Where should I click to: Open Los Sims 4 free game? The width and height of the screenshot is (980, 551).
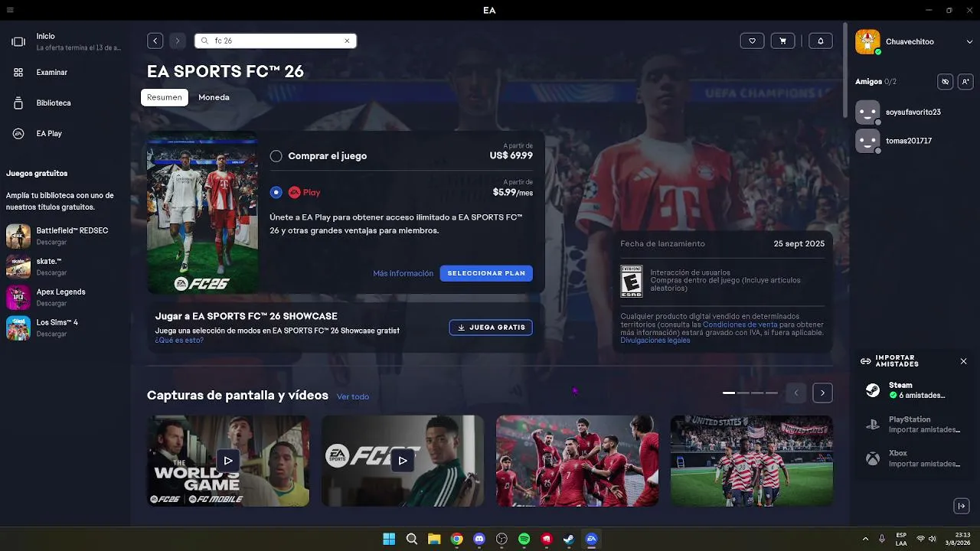(65, 328)
